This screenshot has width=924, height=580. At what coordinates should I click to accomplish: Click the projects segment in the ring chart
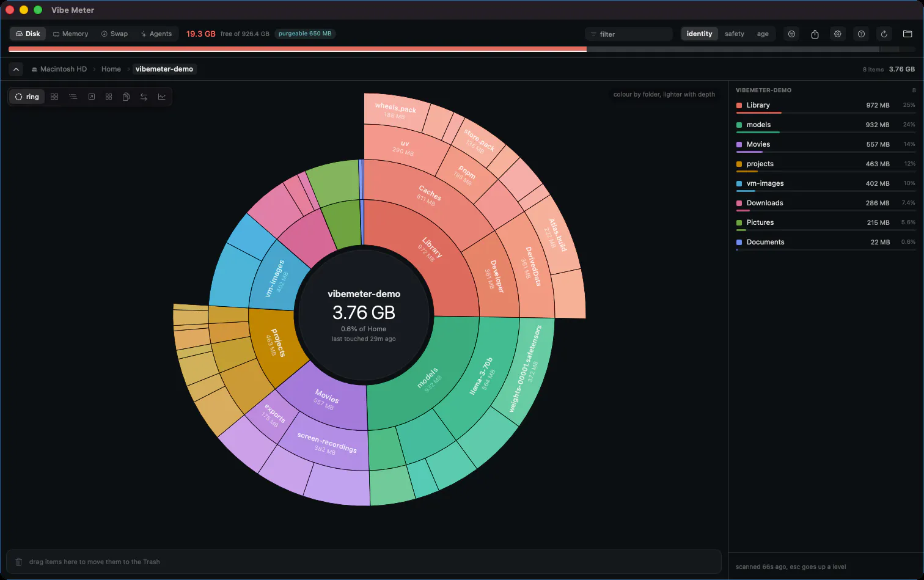[274, 342]
